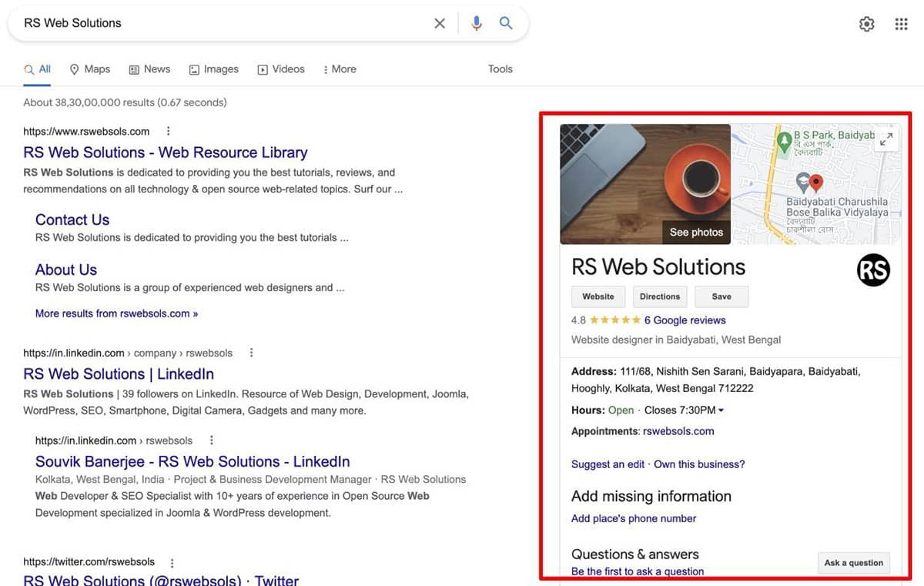
Task: Open the More search filters menu
Action: pos(340,69)
